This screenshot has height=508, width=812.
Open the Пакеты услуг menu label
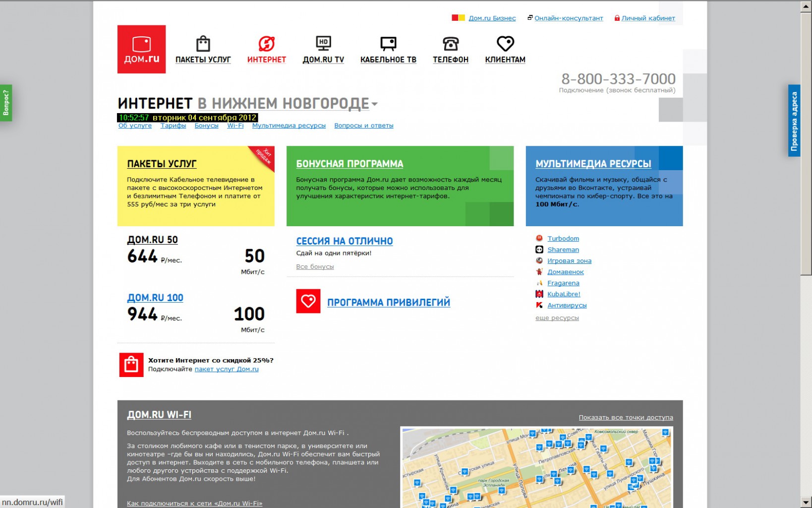[203, 60]
